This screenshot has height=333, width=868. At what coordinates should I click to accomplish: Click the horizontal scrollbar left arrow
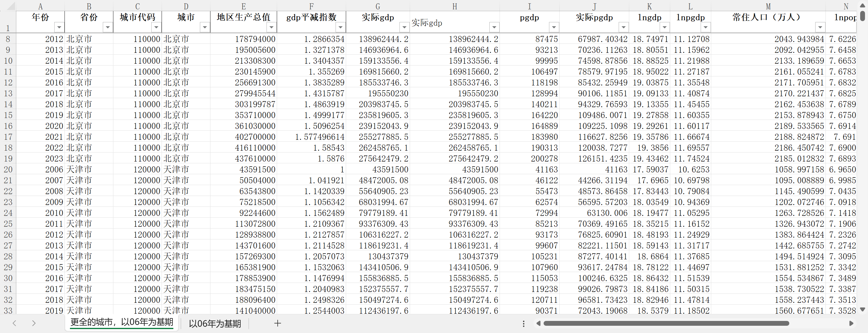click(x=538, y=323)
